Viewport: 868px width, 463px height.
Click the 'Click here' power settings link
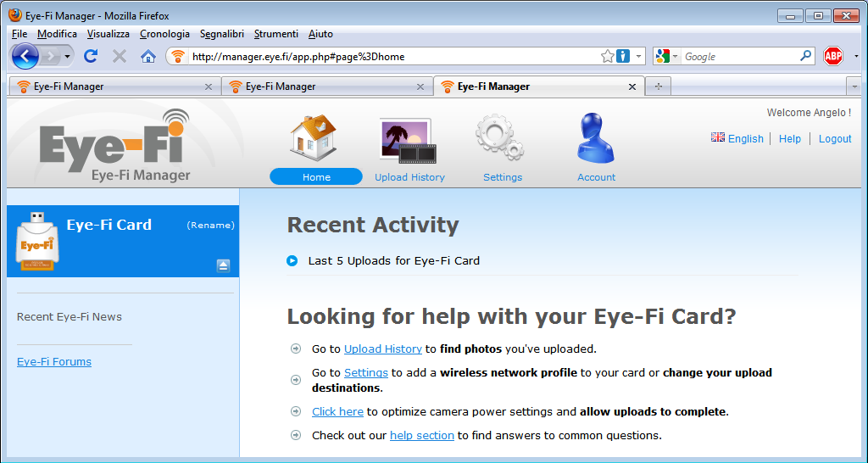337,411
